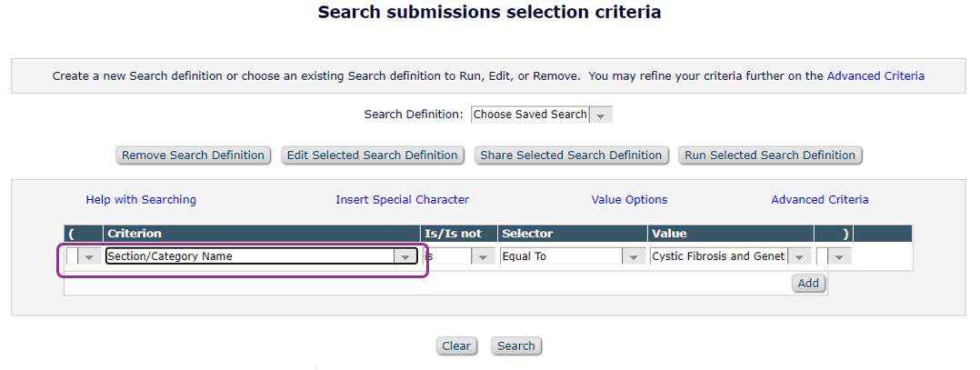Open the Value Options link

(629, 200)
